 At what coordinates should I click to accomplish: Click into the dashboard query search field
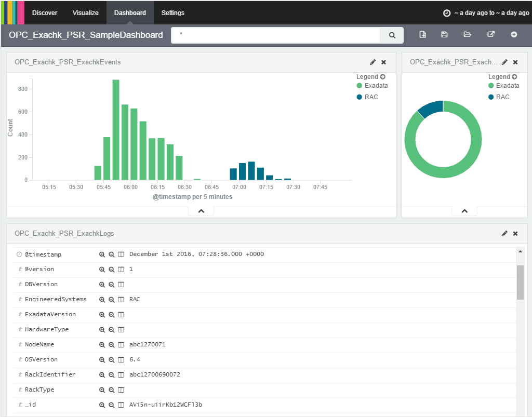(x=275, y=35)
